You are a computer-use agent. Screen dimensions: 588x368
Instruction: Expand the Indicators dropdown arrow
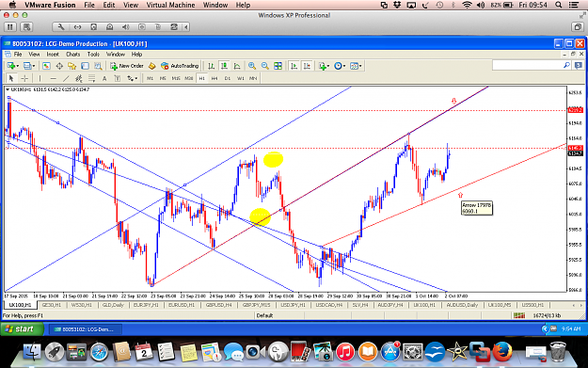pos(328,67)
